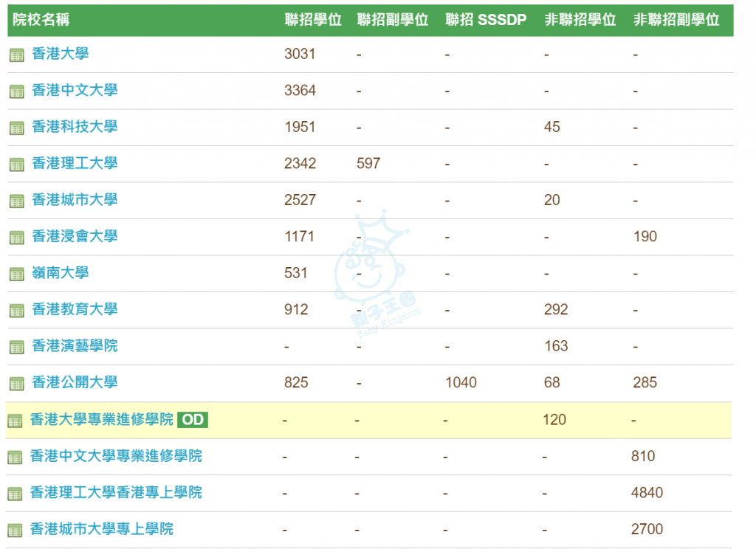Click the 聯招 SSSDP column header
756x549 pixels.
point(486,20)
